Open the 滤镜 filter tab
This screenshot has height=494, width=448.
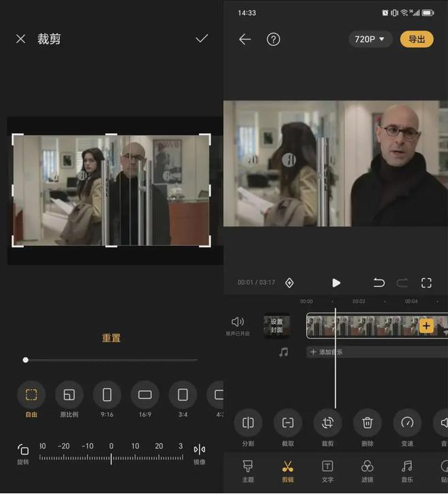tap(368, 471)
